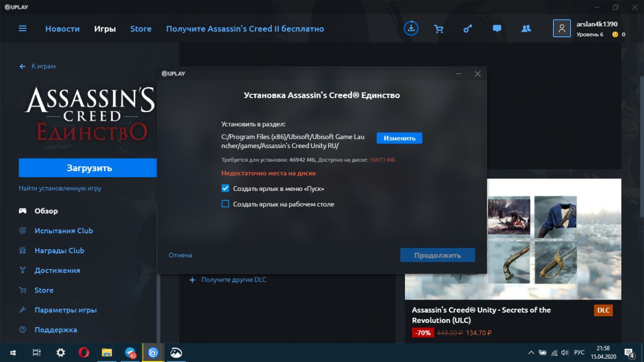Open the Settings gear on the taskbar
Viewport: 644px width, 362px height.
click(x=61, y=352)
